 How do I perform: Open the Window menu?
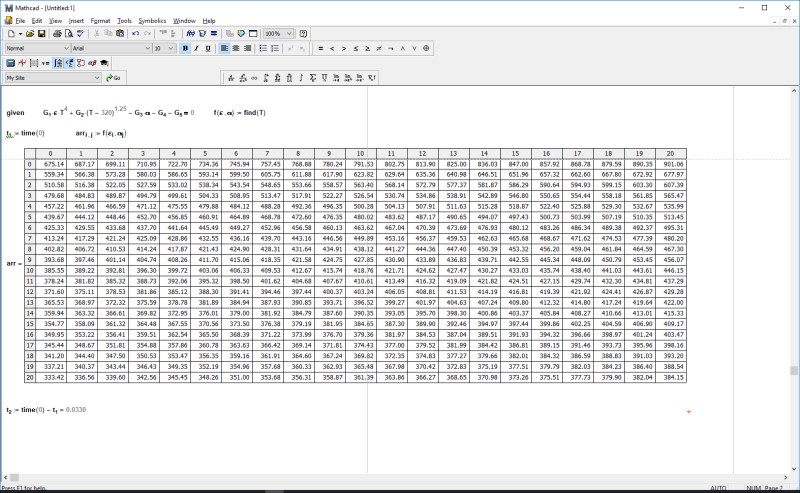[184, 21]
